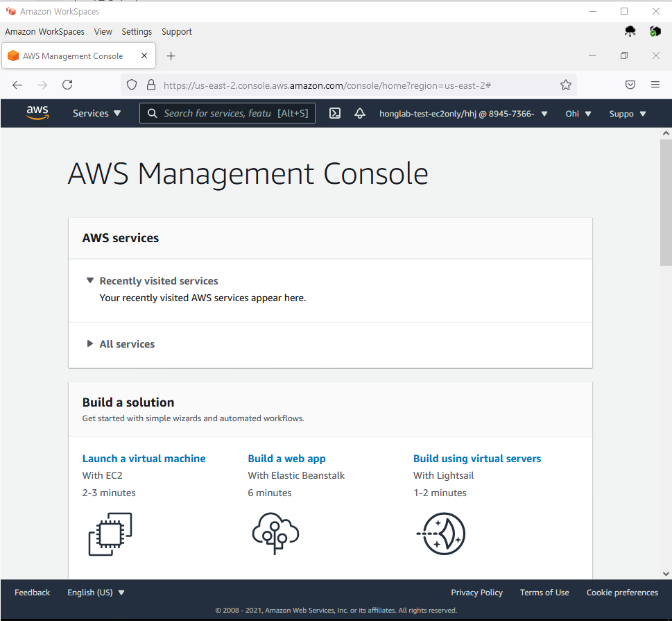Open Cookie preferences
Image resolution: width=672 pixels, height=621 pixels.
(622, 593)
